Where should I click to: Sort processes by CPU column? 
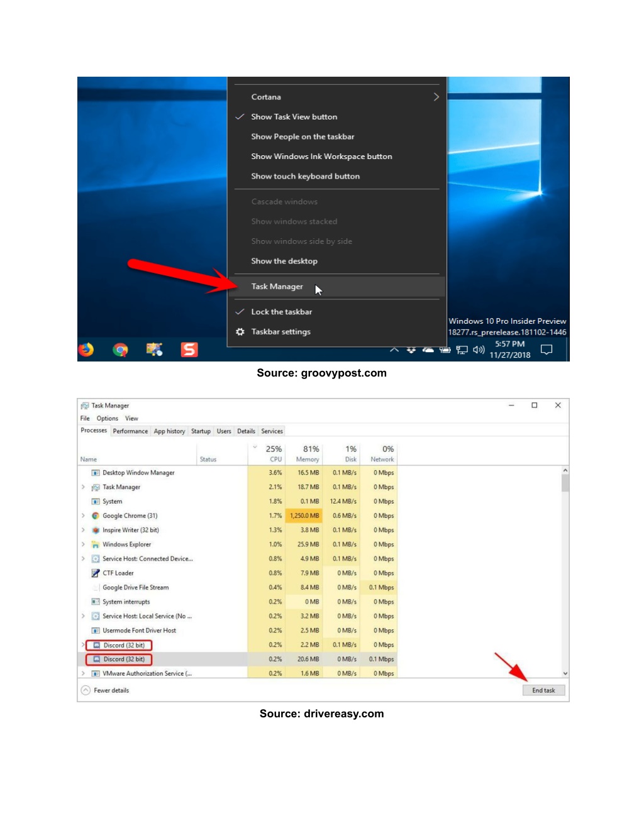[x=266, y=454]
